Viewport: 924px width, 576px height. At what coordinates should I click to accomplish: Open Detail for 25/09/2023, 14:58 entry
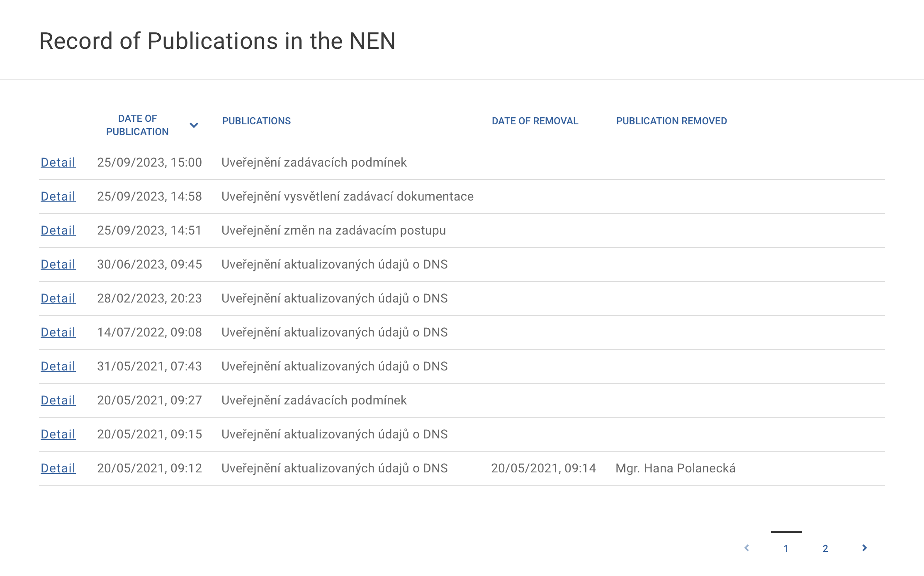point(58,196)
